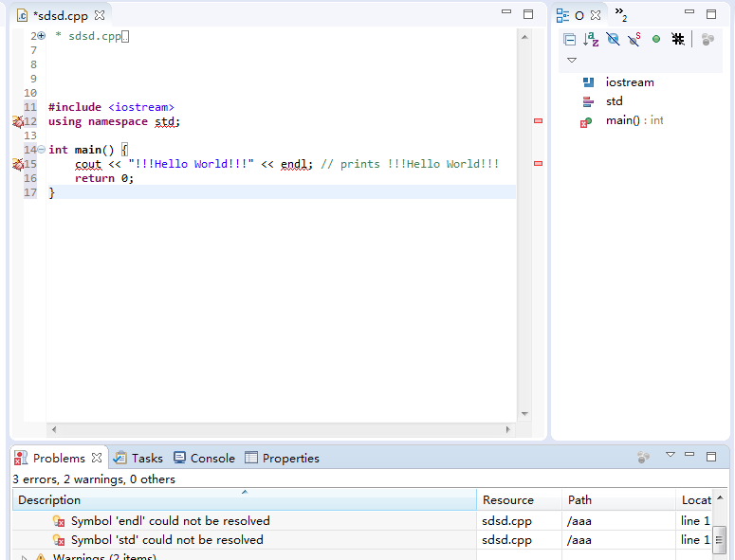This screenshot has height=560, width=735.
Task: Click the underlined cout on line 15
Action: 88,164
